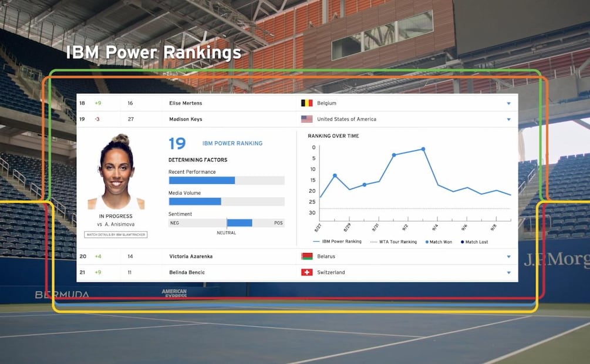Expand Belinda Bencic row dropdown arrow

pos(508,272)
